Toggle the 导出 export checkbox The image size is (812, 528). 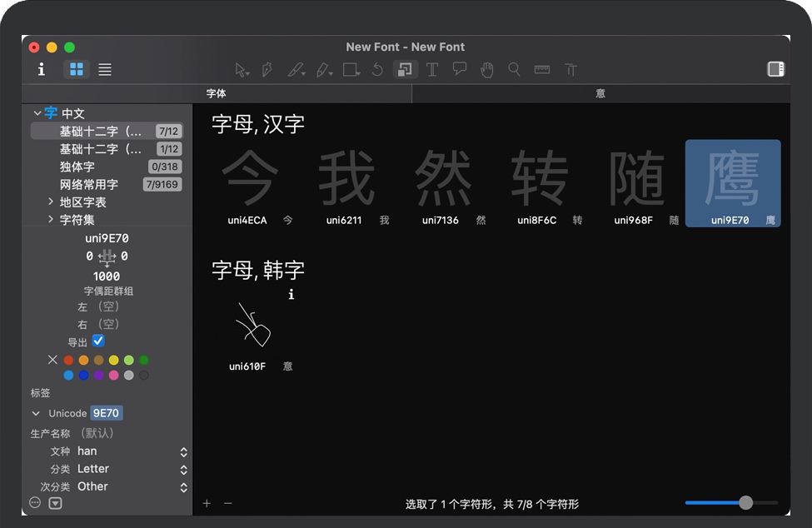(98, 341)
